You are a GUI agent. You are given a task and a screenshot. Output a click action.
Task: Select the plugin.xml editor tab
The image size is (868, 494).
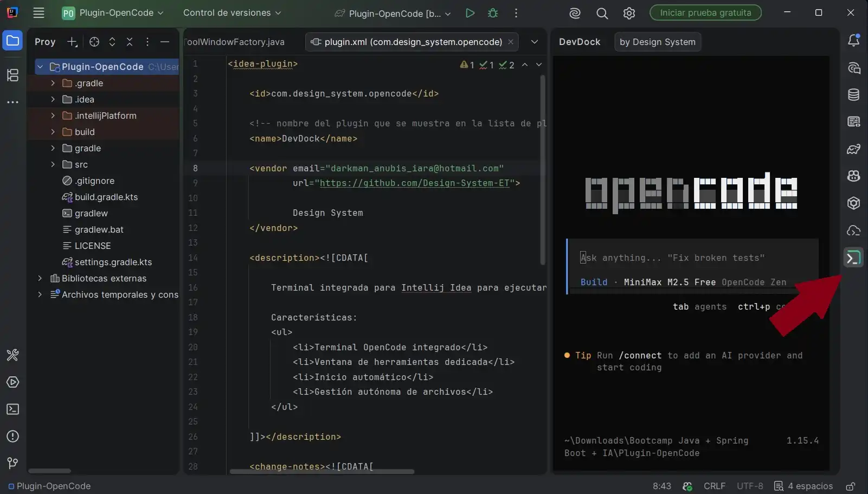413,42
